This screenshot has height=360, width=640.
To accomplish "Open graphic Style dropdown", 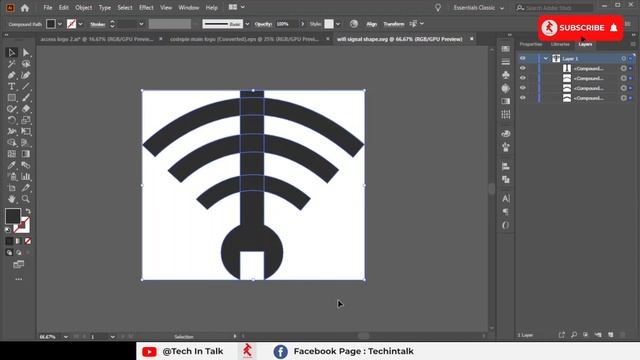I will pyautogui.click(x=338, y=24).
